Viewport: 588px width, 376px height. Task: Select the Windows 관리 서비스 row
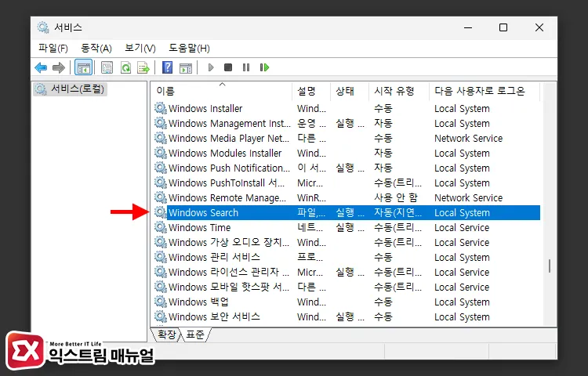point(347,257)
